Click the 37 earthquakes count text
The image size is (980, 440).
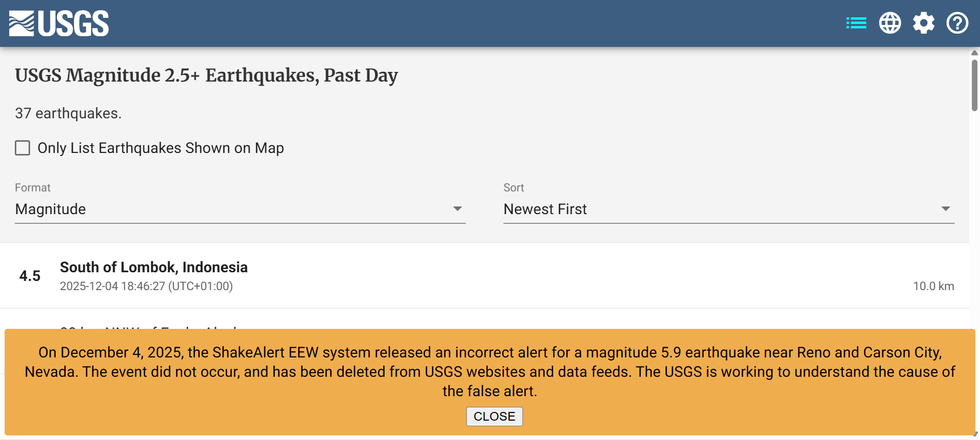(68, 113)
